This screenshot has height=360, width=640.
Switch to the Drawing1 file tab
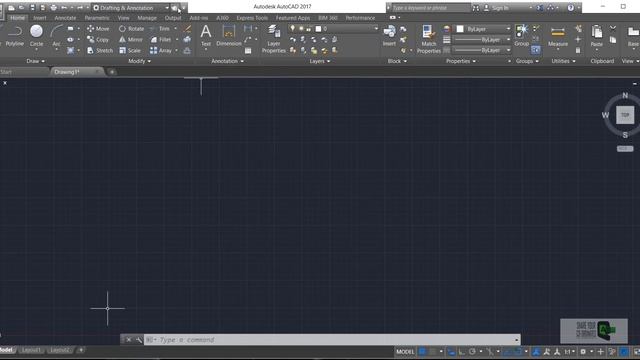click(x=77, y=72)
